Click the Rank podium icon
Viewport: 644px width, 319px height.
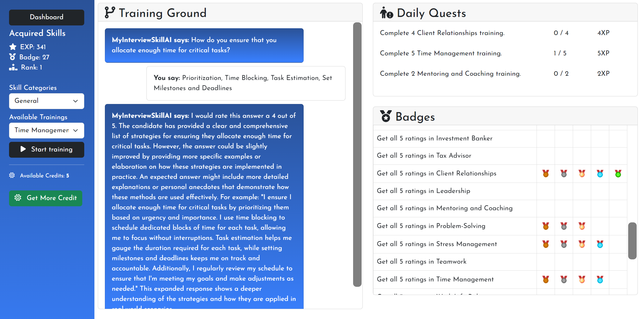(x=13, y=67)
